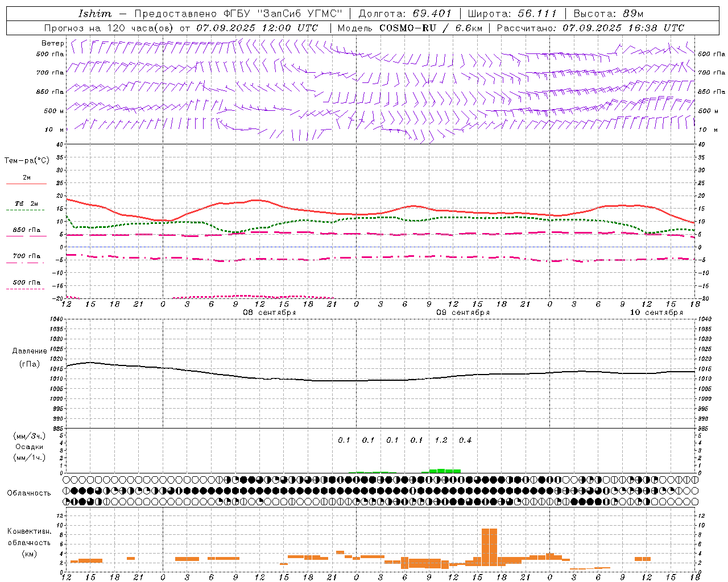The width and height of the screenshot is (728, 582).
Task: Click the "08 сентября" date label
Action: coord(270,313)
